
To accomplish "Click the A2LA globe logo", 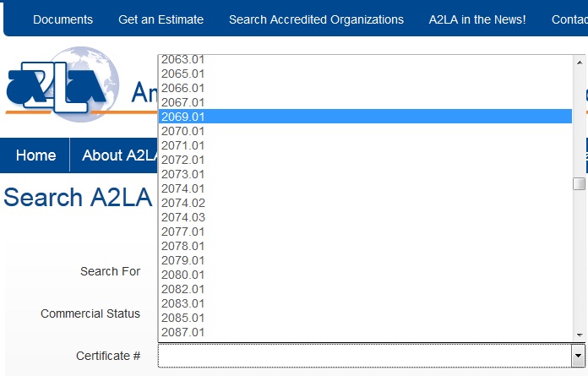I will [59, 84].
